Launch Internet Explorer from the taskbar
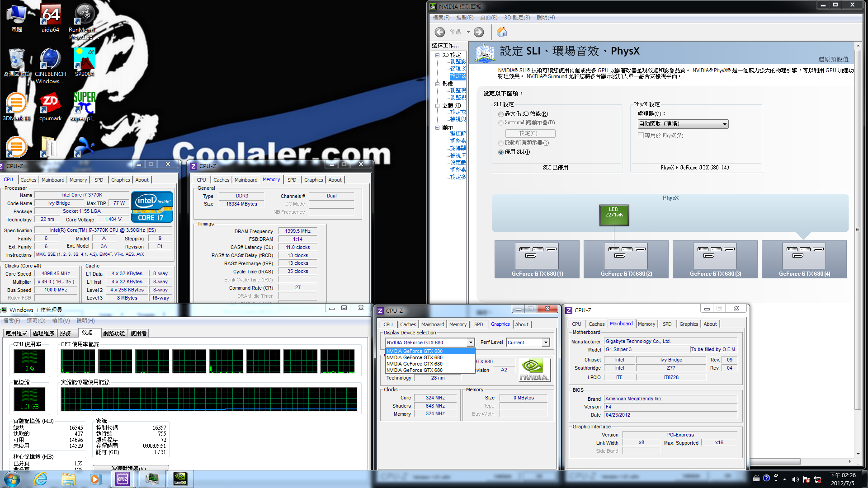868x488 pixels. click(40, 479)
